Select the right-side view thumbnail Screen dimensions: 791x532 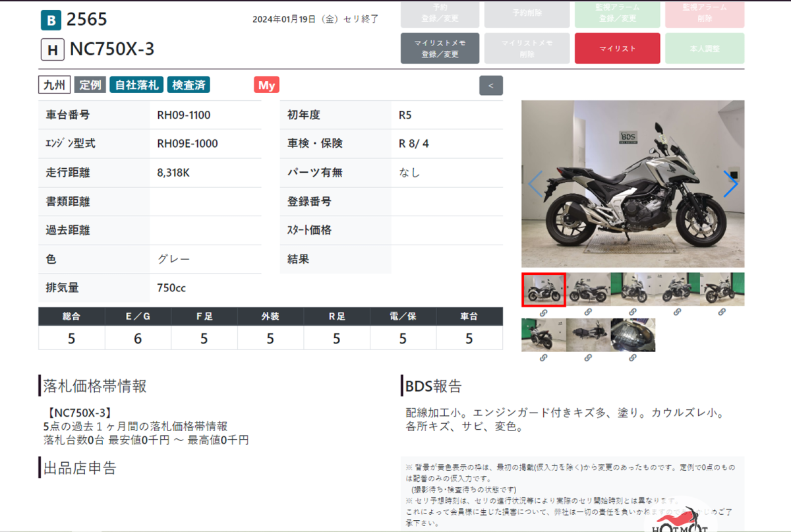[588, 289]
